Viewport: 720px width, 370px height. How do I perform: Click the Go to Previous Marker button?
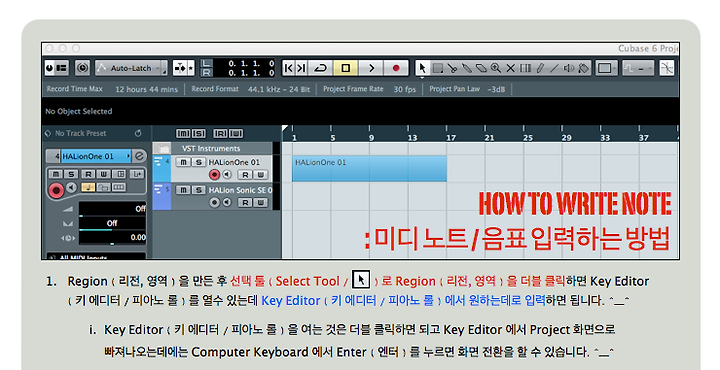(288, 68)
